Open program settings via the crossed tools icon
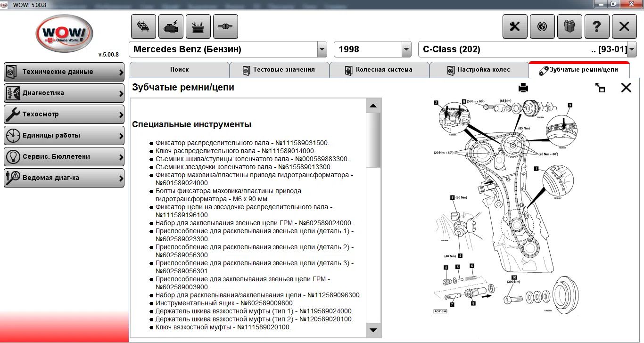The height and width of the screenshot is (343, 644). click(x=515, y=26)
